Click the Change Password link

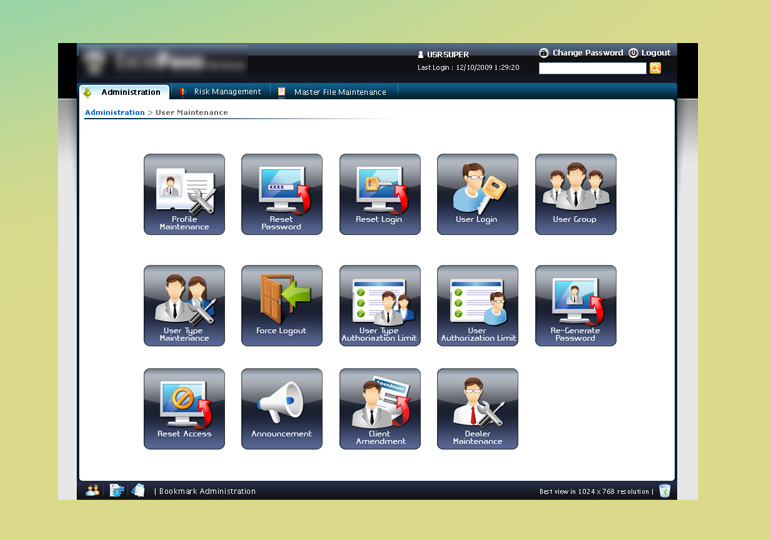pyautogui.click(x=587, y=53)
